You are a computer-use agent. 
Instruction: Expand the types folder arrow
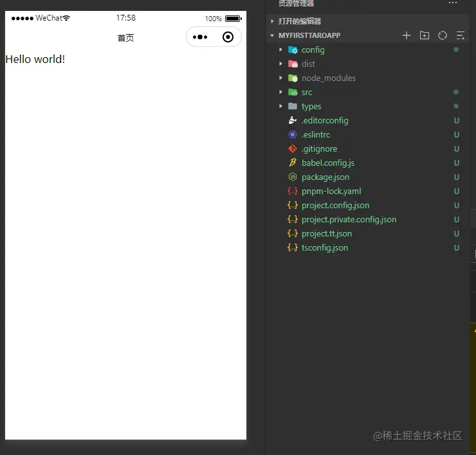(x=280, y=106)
